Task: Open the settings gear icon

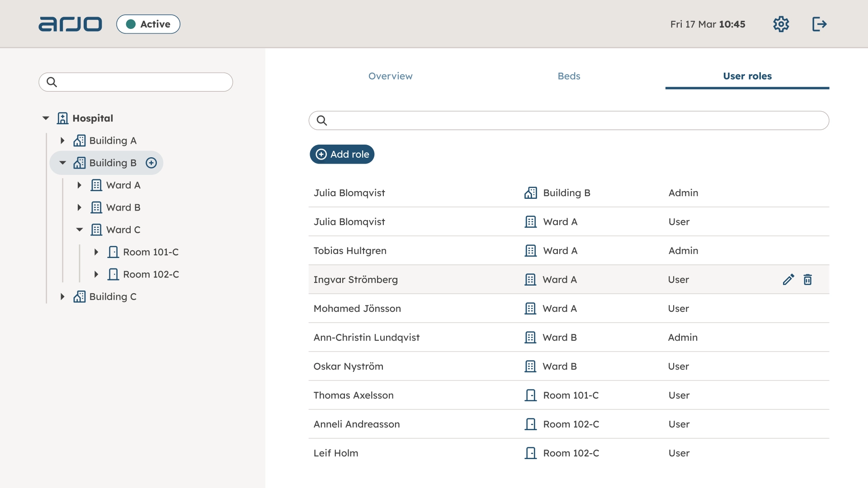Action: click(782, 24)
